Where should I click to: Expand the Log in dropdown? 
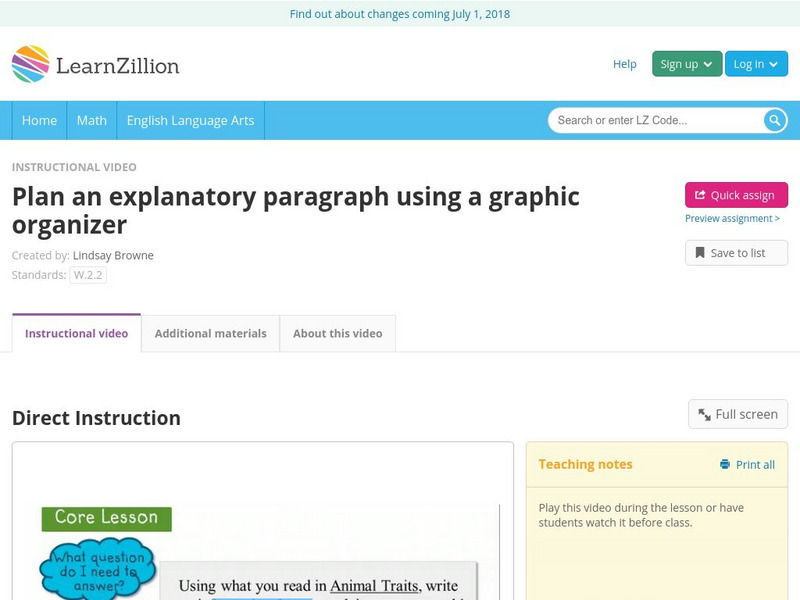pyautogui.click(x=755, y=64)
